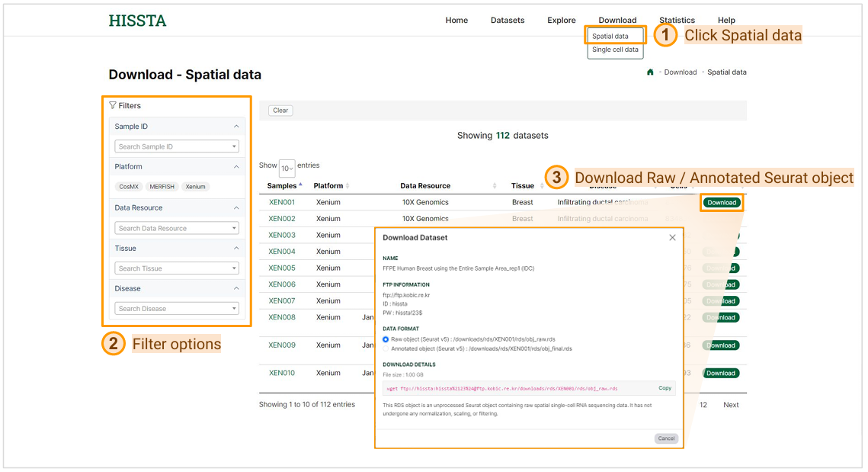Sort table by Data Resource column
The height and width of the screenshot is (472, 868).
[x=425, y=186]
